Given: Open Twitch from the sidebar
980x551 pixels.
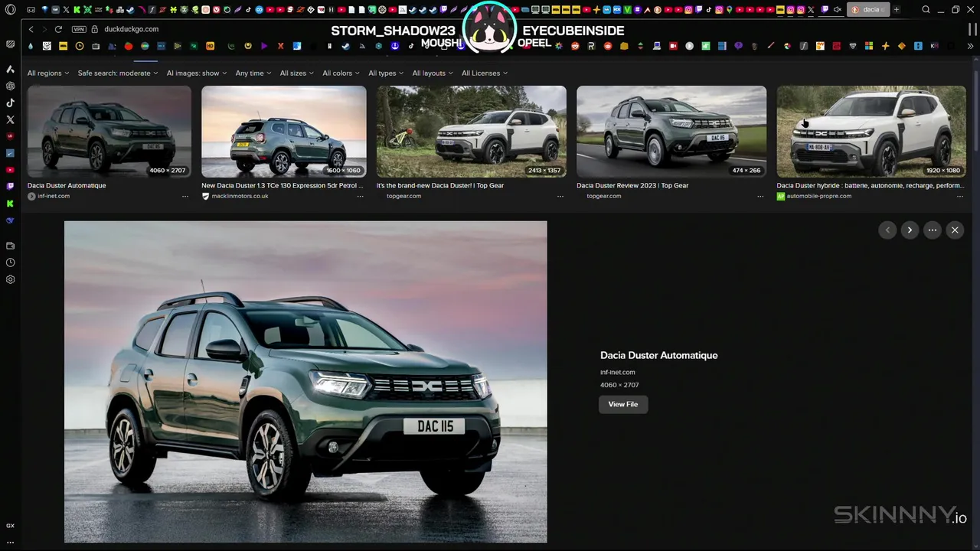Looking at the screenshot, I should (x=10, y=186).
